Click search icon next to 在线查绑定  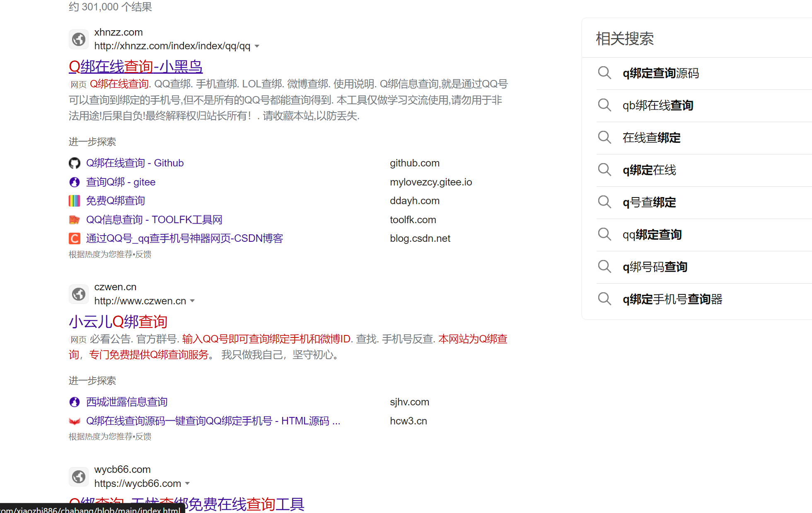[604, 137]
